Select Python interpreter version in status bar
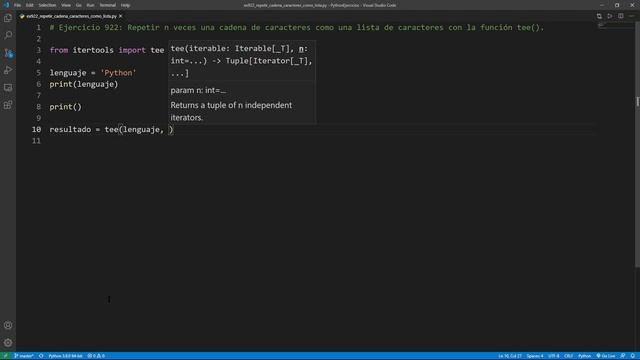The image size is (640, 360). [x=65, y=356]
